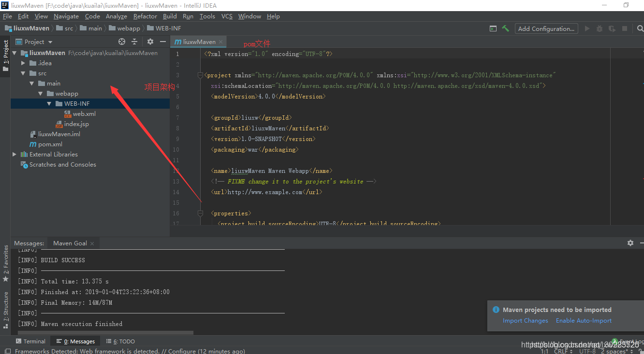The height and width of the screenshot is (354, 644).
Task: Close the Maven Goal messages tab
Action: pos(92,243)
